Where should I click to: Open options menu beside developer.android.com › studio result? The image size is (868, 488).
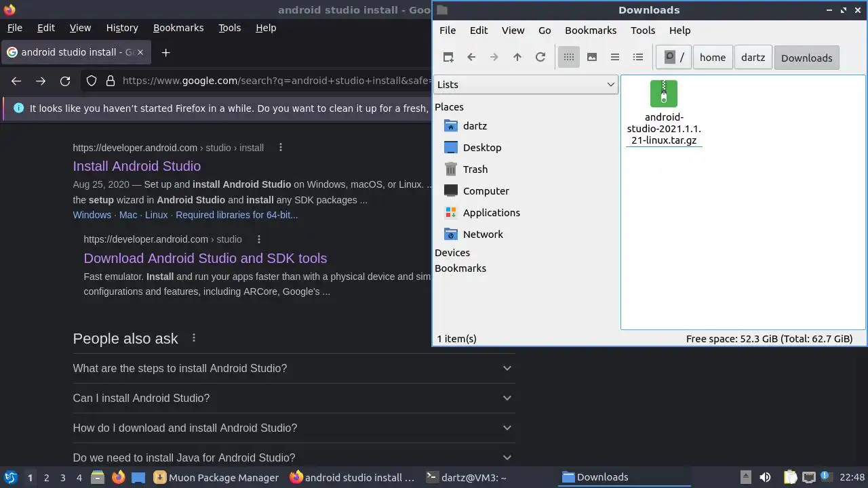(259, 239)
